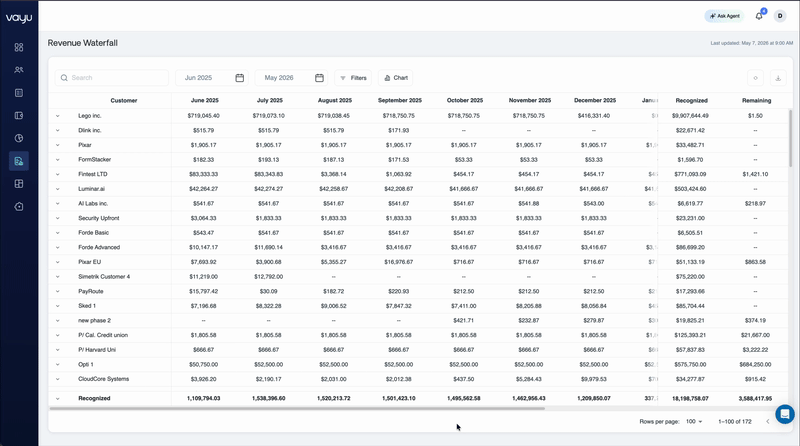Image resolution: width=800 pixels, height=446 pixels.
Task: Open the Filters button
Action: coord(353,78)
